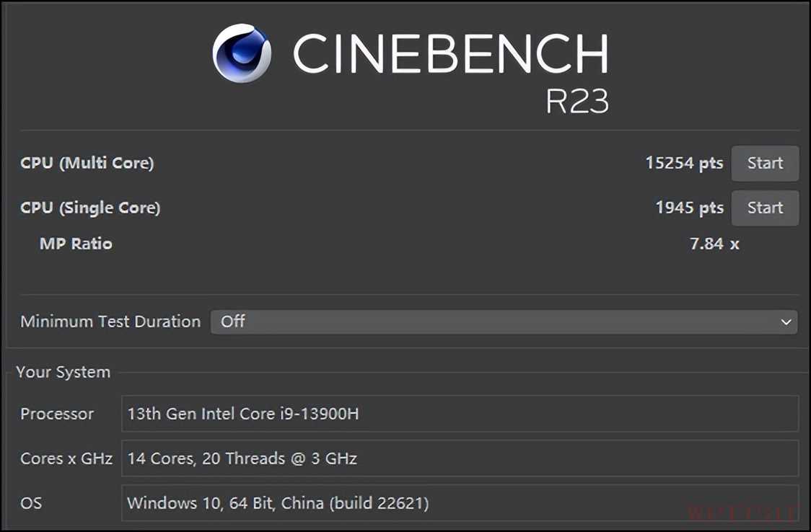
Task: Click the MP Ratio label
Action: tap(76, 244)
